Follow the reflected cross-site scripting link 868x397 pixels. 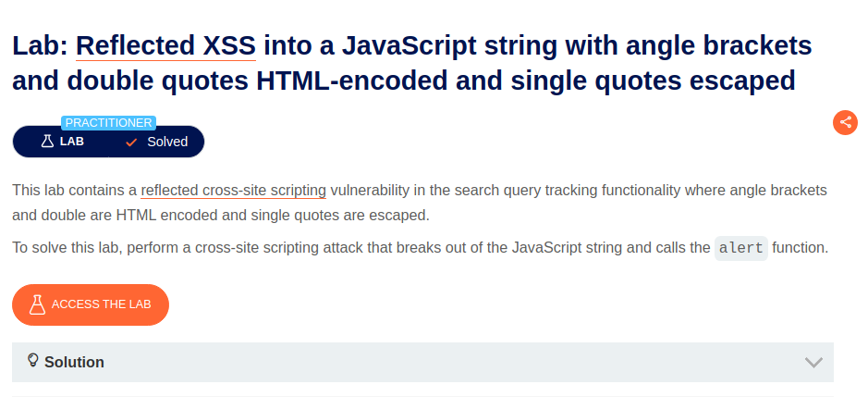234,191
